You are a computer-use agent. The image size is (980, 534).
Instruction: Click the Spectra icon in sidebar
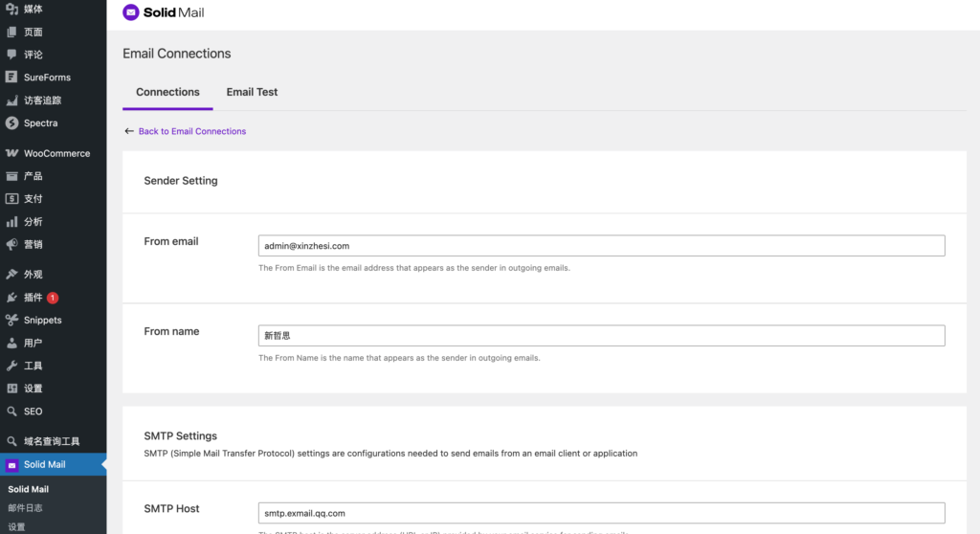coord(11,123)
